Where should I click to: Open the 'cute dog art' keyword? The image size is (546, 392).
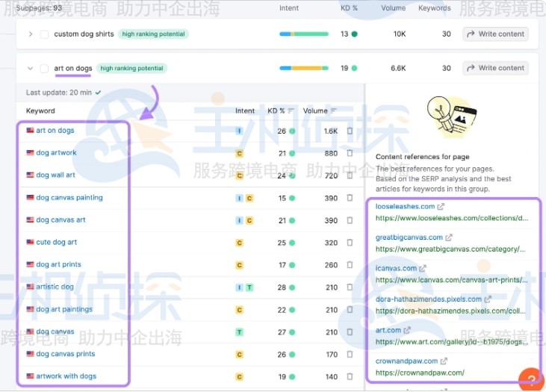pyautogui.click(x=57, y=243)
